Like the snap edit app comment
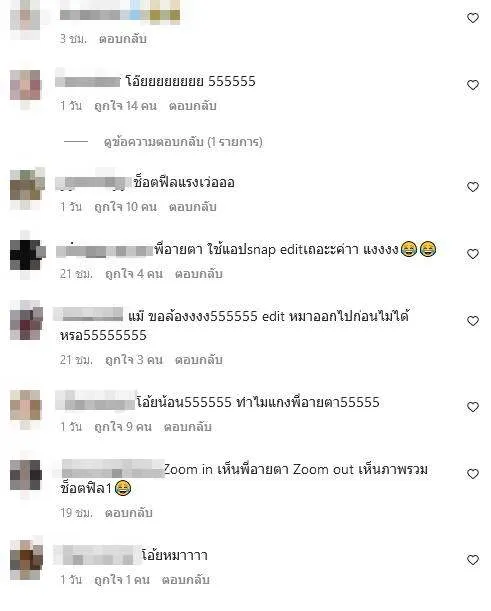491x611 pixels. click(x=473, y=254)
